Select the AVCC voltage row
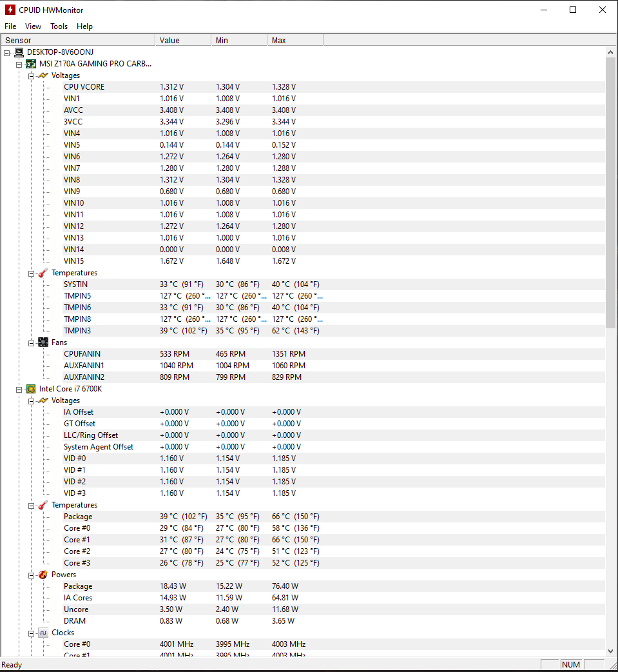The width and height of the screenshot is (618, 672). click(334, 110)
